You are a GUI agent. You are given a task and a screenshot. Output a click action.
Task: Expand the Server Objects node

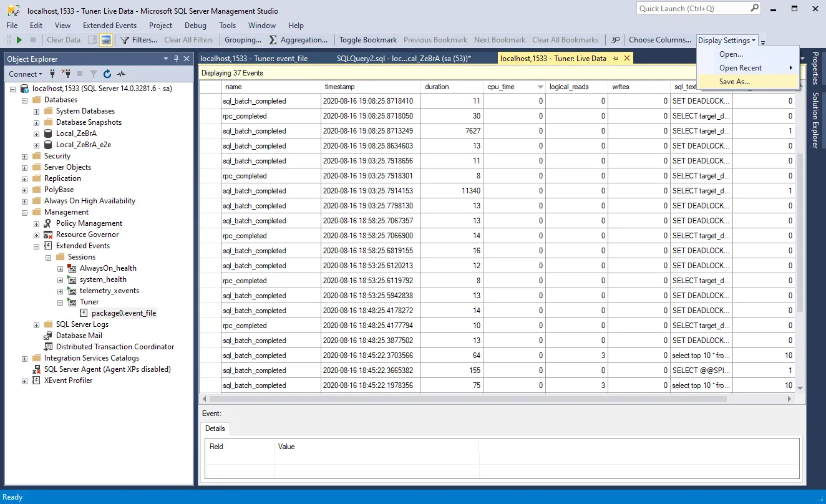point(25,167)
